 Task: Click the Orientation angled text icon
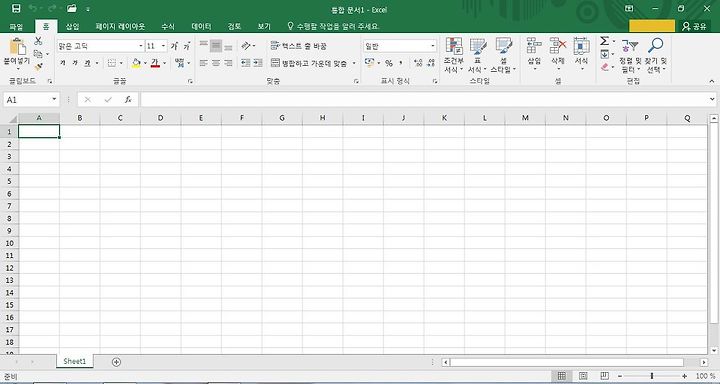click(247, 46)
